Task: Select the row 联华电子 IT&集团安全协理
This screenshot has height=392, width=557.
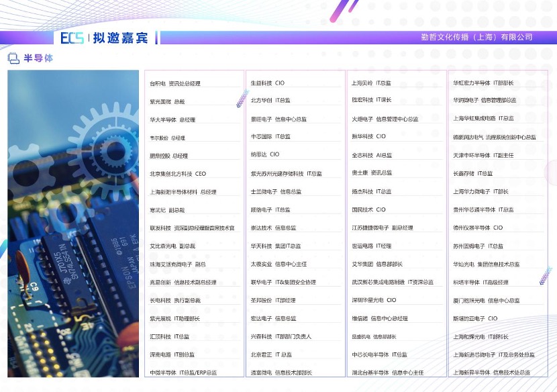Action: (x=283, y=282)
